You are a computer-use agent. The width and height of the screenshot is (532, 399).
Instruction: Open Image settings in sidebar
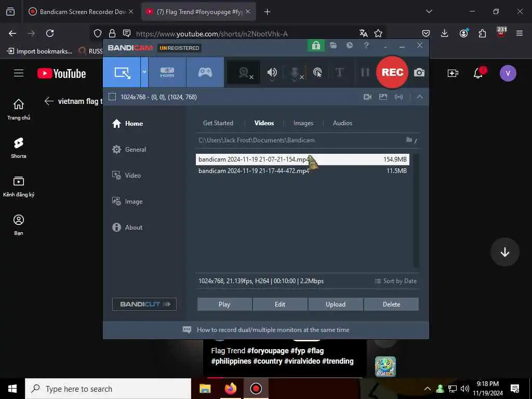coord(127,202)
